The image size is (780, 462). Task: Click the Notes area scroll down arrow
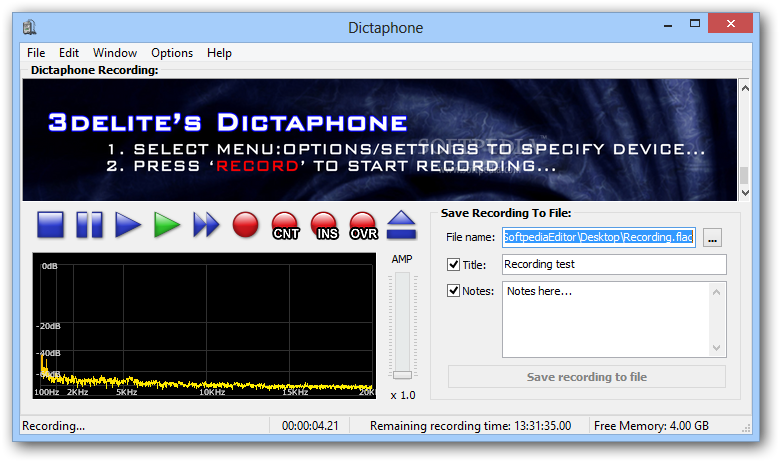click(716, 348)
